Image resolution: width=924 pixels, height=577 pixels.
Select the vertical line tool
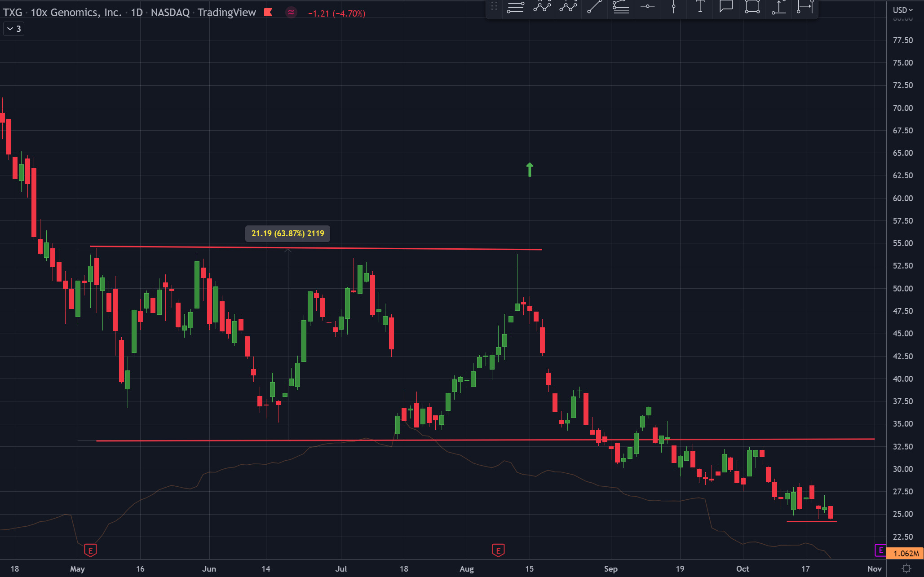click(x=673, y=7)
